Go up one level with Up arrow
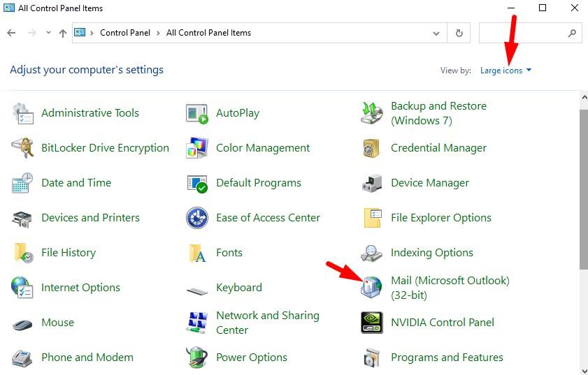This screenshot has width=588, height=375. point(63,34)
